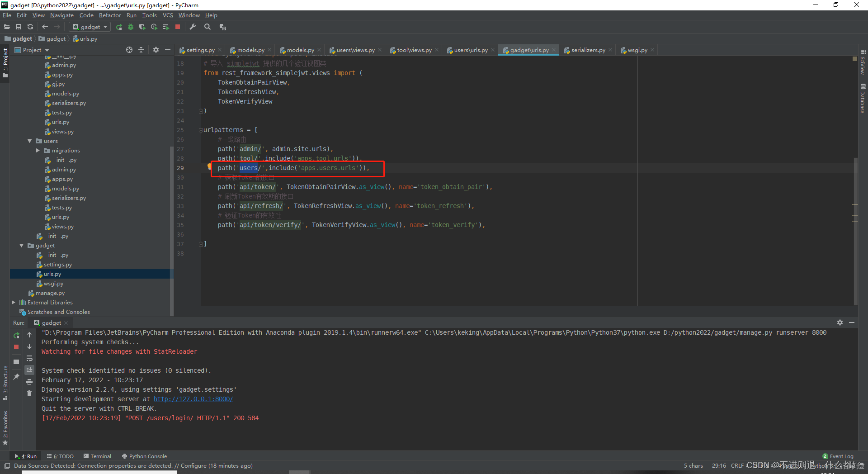Toggle scroll-to-end button in Run console
Screen dimensions: 868x474
(29, 370)
